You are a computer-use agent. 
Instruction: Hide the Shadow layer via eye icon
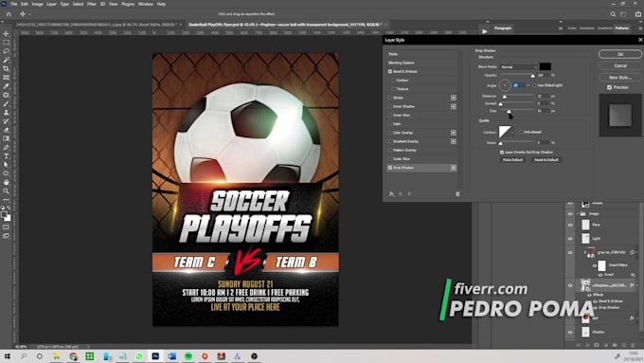[x=570, y=332]
